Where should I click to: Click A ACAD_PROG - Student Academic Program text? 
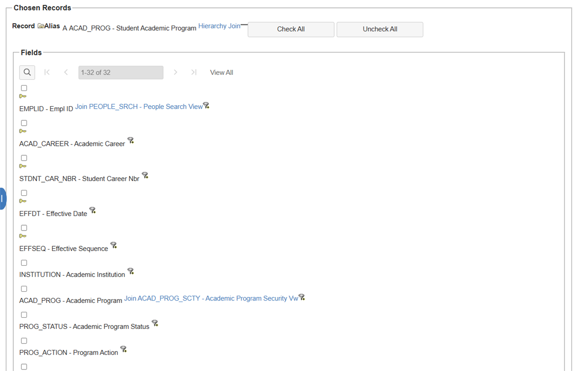click(x=129, y=28)
